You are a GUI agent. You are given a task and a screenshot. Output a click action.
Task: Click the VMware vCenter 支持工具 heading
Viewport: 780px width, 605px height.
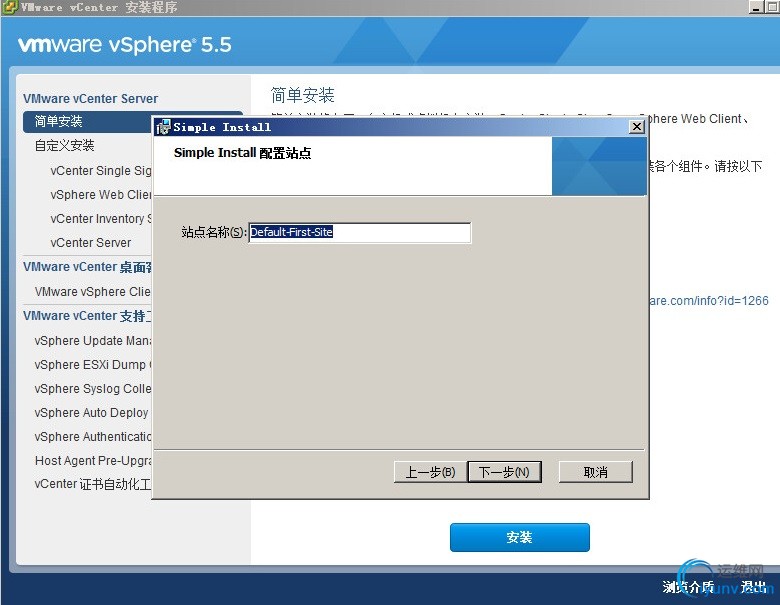tap(87, 316)
